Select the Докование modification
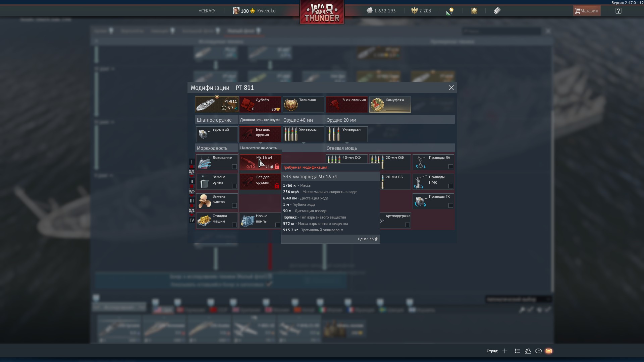644x362 pixels. [217, 162]
